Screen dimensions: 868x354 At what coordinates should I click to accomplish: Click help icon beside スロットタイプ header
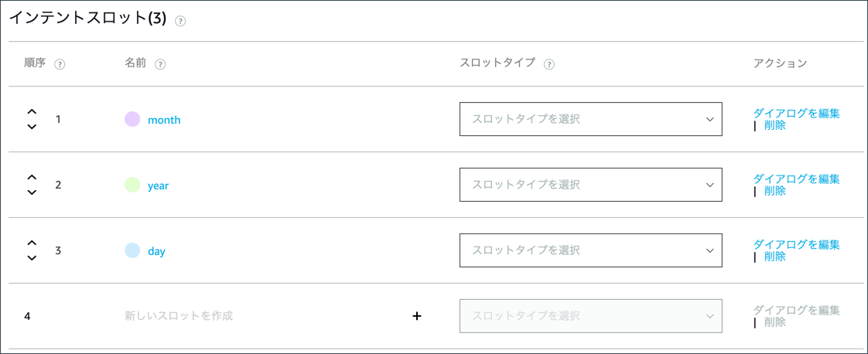(549, 64)
